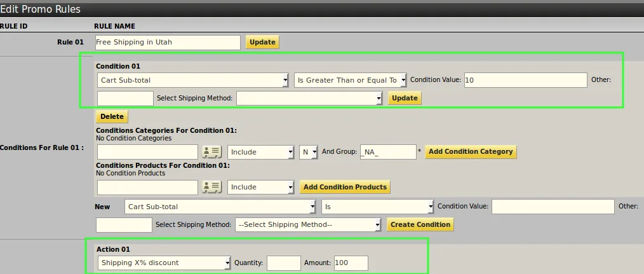The image size is (644, 274).
Task: Click Condition Value field containing 10
Action: click(x=526, y=80)
